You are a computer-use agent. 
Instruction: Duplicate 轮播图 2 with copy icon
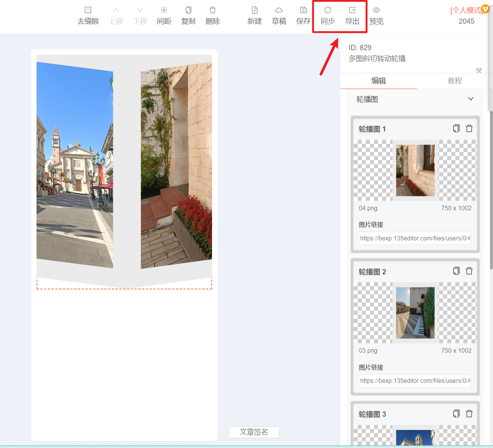[456, 271]
